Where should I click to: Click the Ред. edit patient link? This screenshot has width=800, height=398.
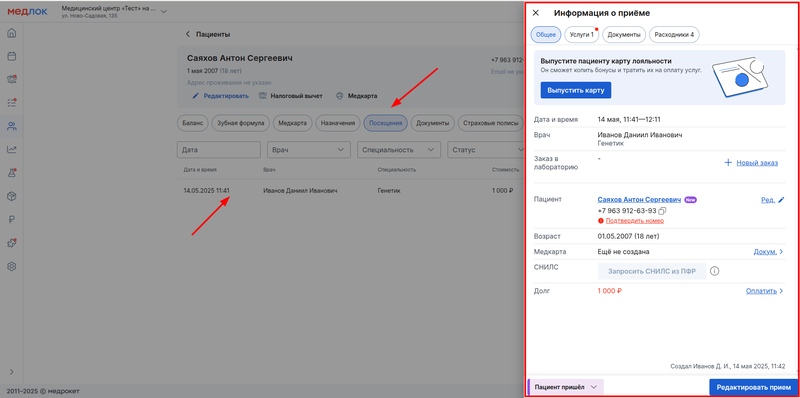point(768,200)
